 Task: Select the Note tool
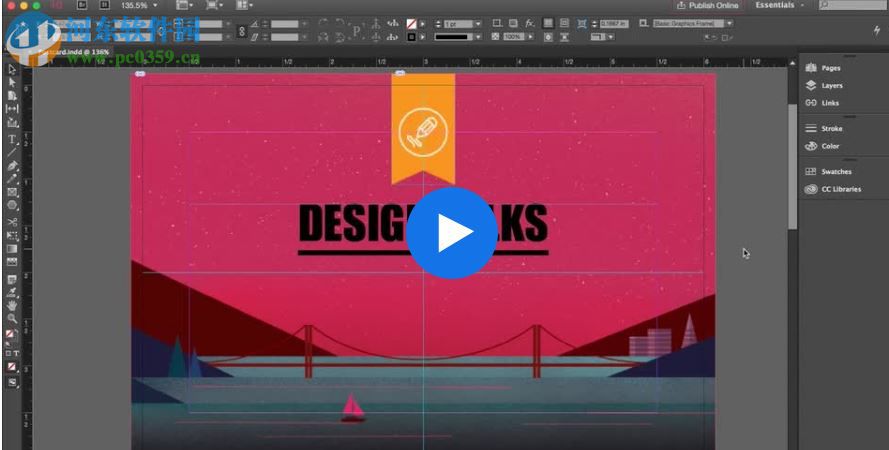pyautogui.click(x=12, y=279)
